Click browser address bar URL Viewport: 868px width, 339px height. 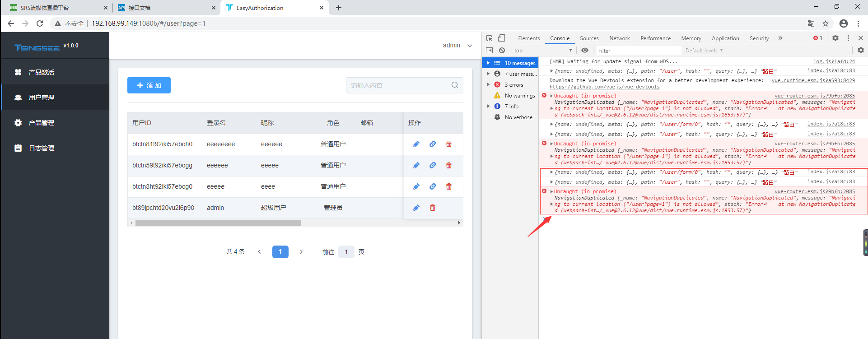pos(149,23)
